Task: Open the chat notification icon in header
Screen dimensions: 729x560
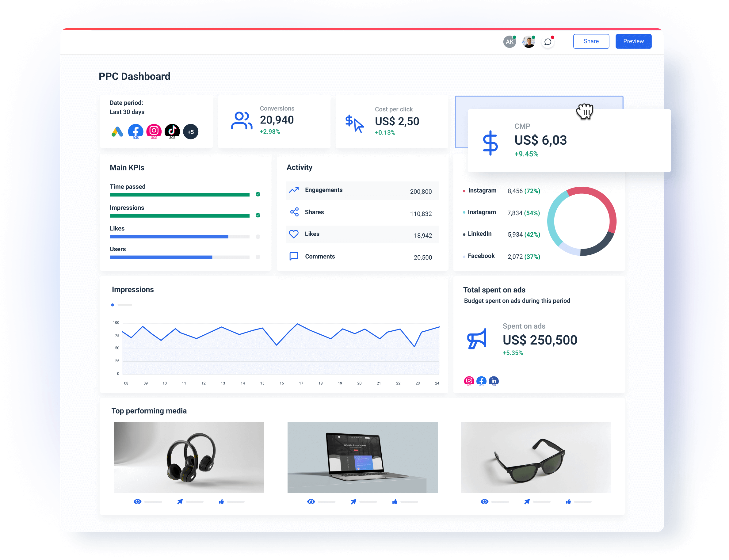Action: coord(547,41)
